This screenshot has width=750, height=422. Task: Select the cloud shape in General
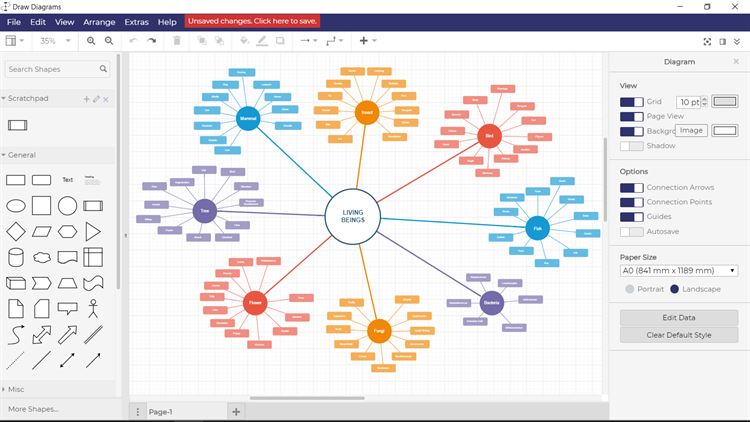(x=42, y=257)
